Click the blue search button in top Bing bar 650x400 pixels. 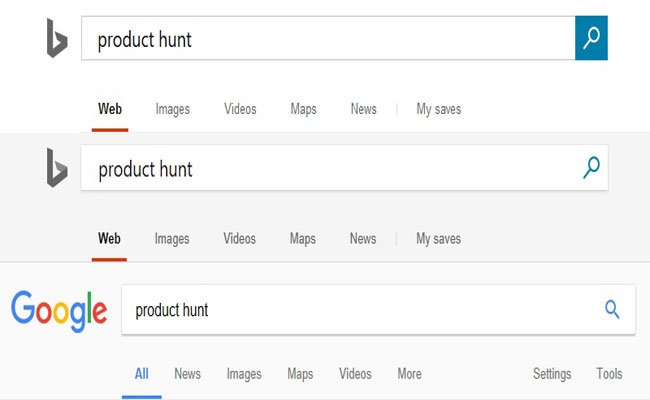[591, 38]
